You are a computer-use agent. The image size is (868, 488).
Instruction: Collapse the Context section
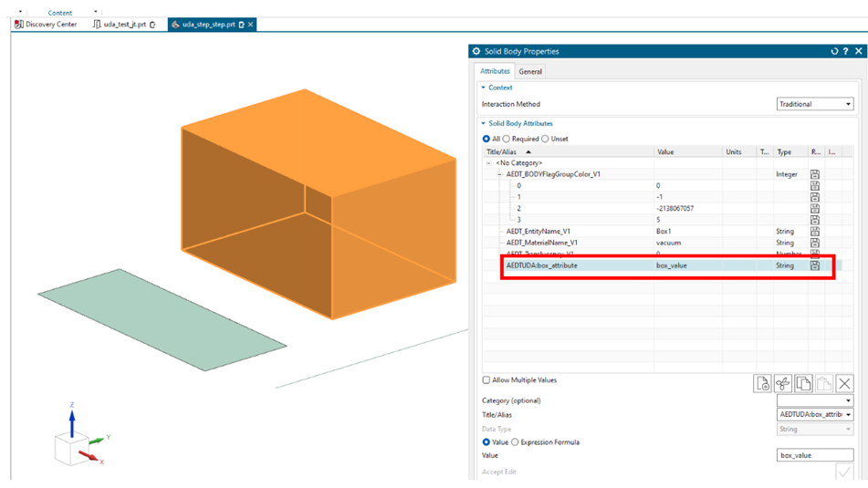483,88
